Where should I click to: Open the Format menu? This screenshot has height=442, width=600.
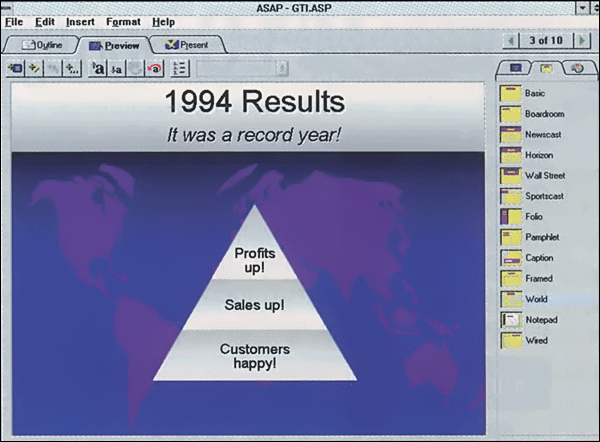click(x=123, y=22)
